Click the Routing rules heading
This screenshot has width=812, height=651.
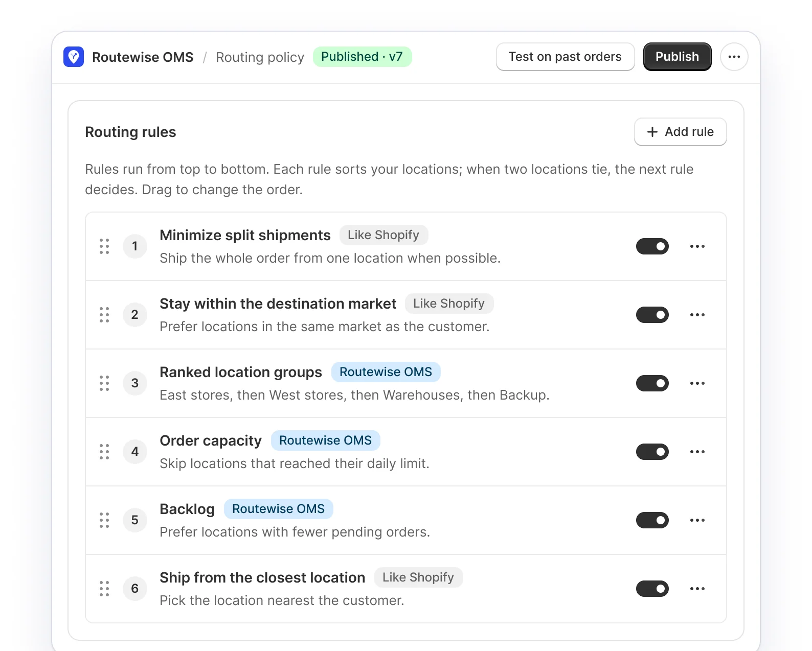point(130,132)
